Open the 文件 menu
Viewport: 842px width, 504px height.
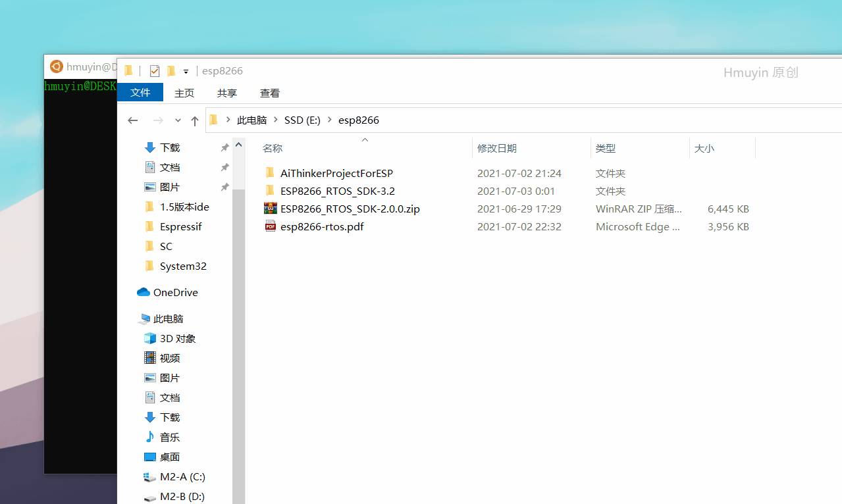tap(140, 92)
